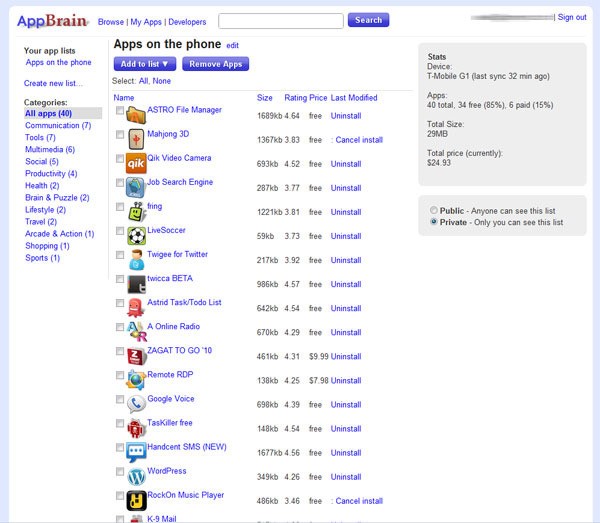Select the twicca BETA checkbox
Image resolution: width=600 pixels, height=523 pixels.
(120, 279)
